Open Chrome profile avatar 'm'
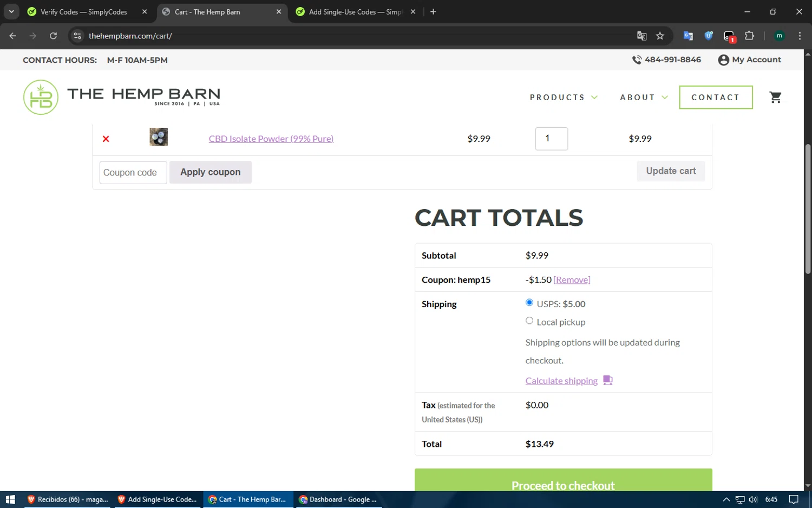 point(780,36)
